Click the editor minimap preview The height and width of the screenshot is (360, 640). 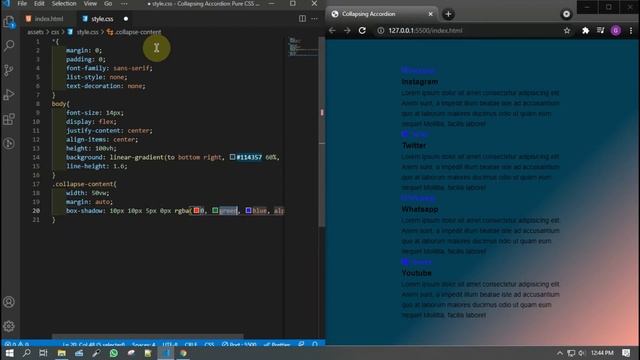(x=302, y=47)
